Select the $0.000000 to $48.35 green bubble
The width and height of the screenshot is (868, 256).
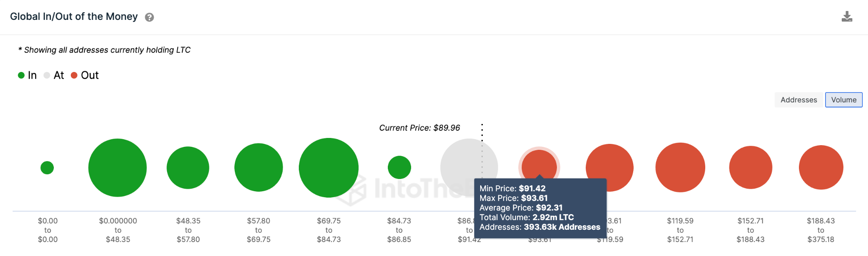(x=117, y=168)
